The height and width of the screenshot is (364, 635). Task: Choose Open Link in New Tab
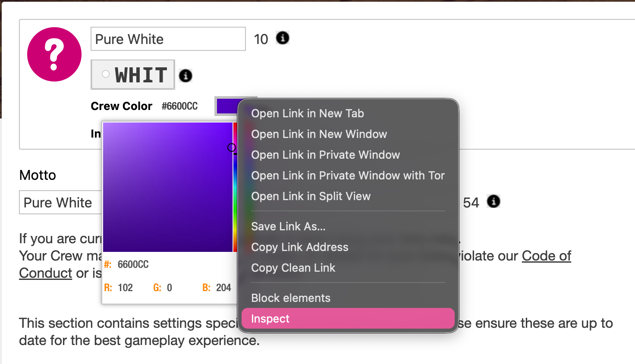click(x=308, y=113)
